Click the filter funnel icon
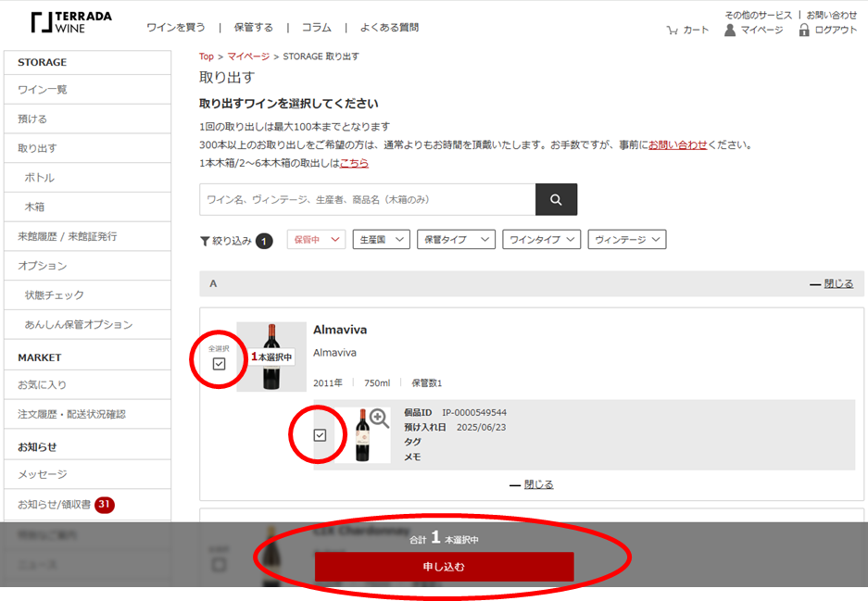Viewport: 868px width, 601px height. (x=205, y=241)
